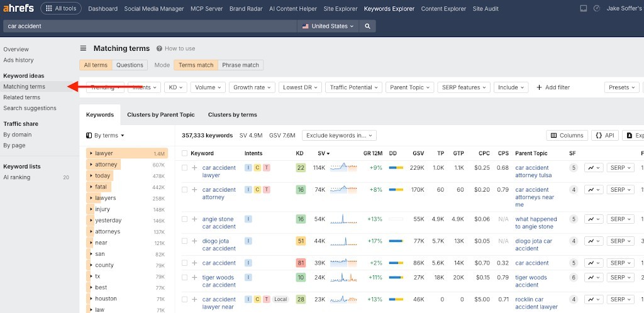Click the circular gauge icon in the top bar

click(597, 8)
